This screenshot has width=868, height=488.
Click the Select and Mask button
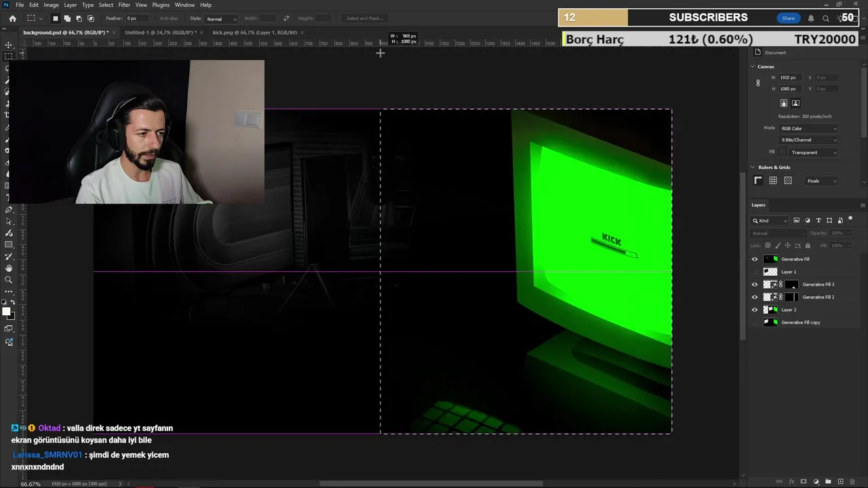[365, 18]
